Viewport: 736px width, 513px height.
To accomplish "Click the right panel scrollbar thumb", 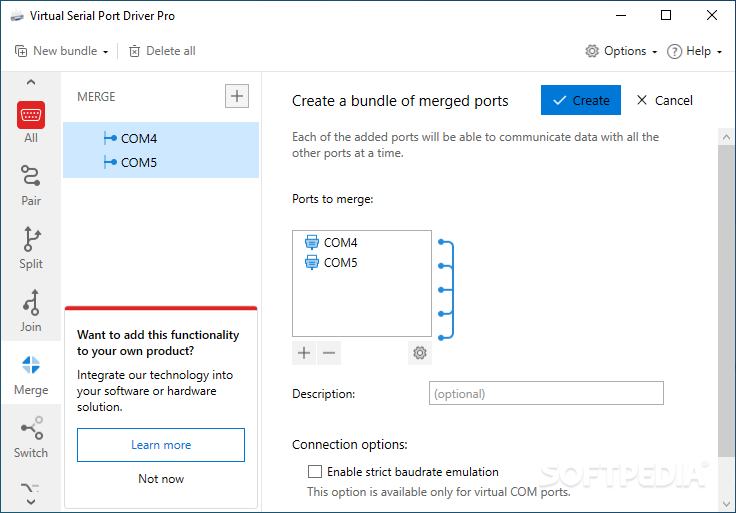I will coord(727,300).
